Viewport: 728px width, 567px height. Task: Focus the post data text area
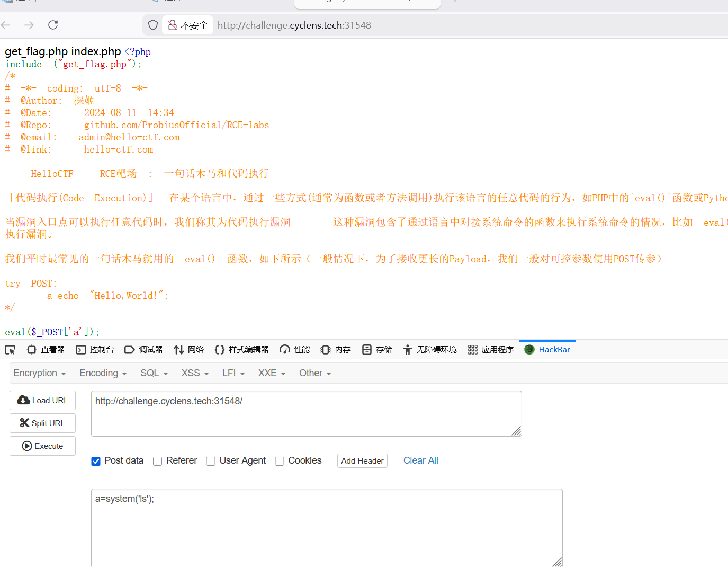coord(327,528)
